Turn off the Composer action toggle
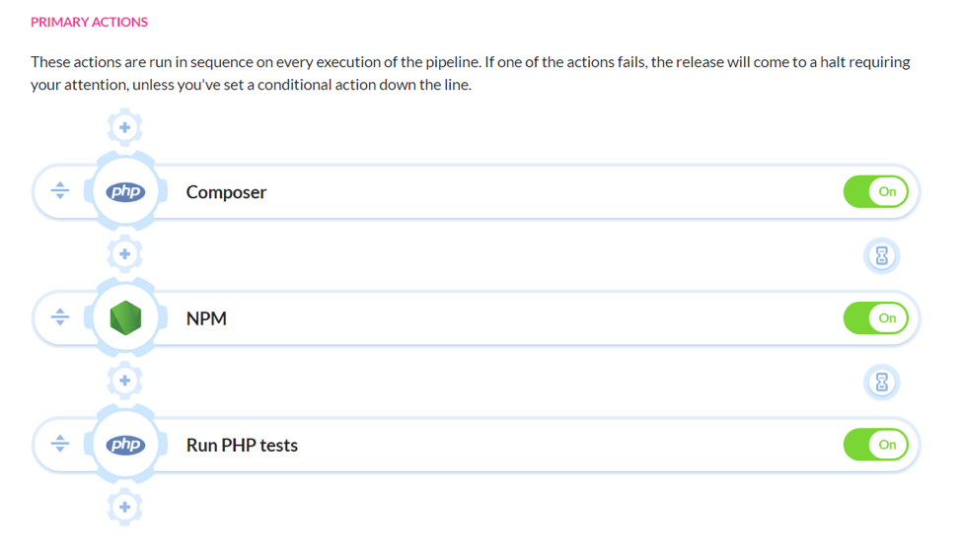961x560 pixels. click(875, 192)
